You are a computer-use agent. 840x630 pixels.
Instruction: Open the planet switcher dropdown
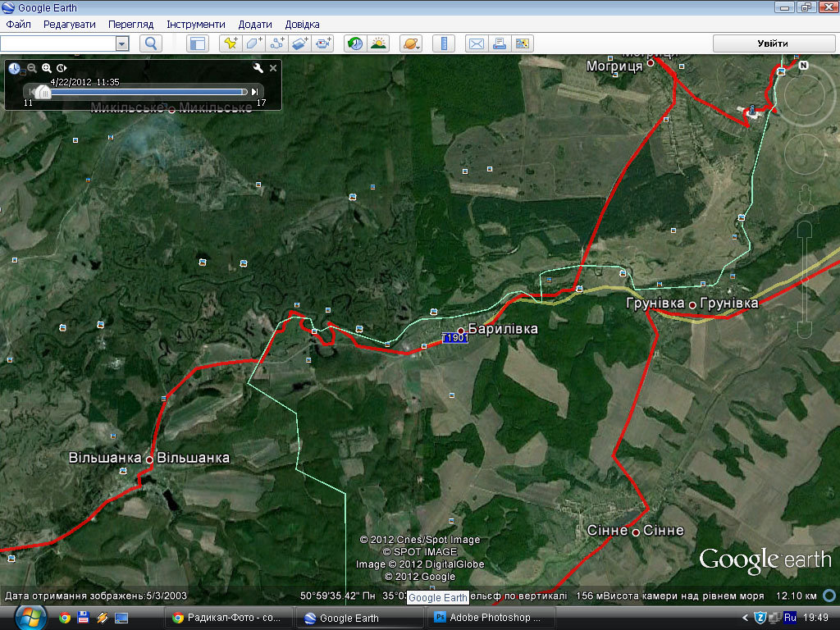coord(411,43)
